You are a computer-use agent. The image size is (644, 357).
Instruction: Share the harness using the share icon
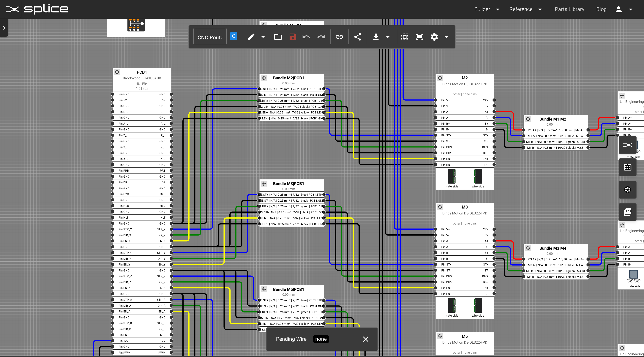click(x=358, y=37)
